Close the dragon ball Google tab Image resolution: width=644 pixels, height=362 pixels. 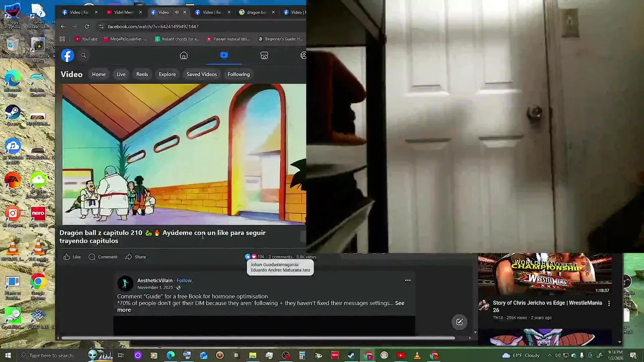[x=272, y=12]
